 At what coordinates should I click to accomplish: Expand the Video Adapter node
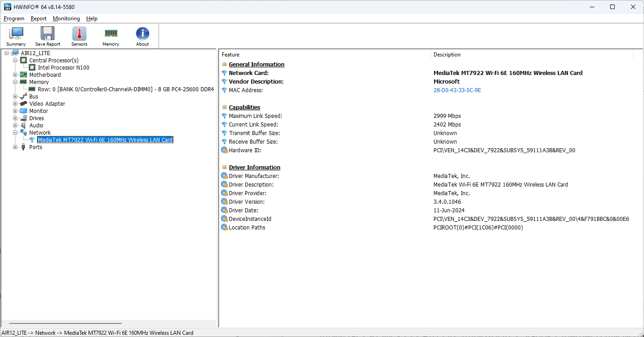pyautogui.click(x=15, y=104)
